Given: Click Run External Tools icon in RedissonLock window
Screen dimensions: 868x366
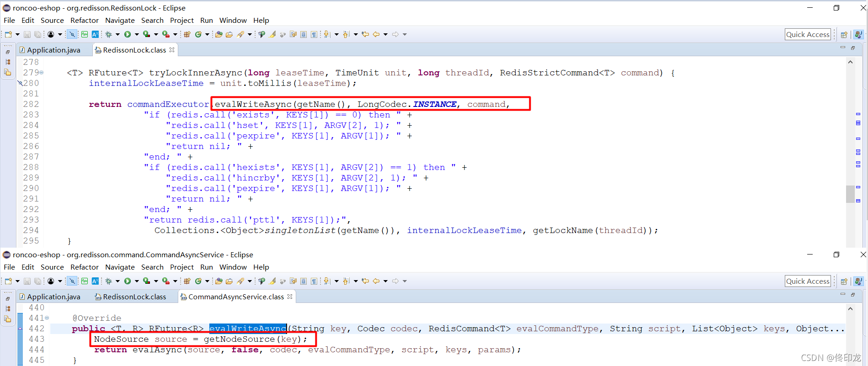Looking at the screenshot, I should pos(166,34).
